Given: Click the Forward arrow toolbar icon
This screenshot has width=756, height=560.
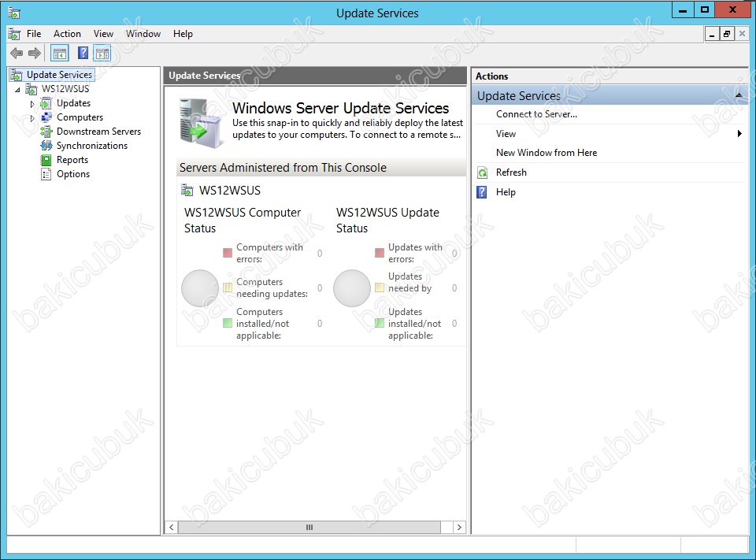Looking at the screenshot, I should pyautogui.click(x=34, y=53).
